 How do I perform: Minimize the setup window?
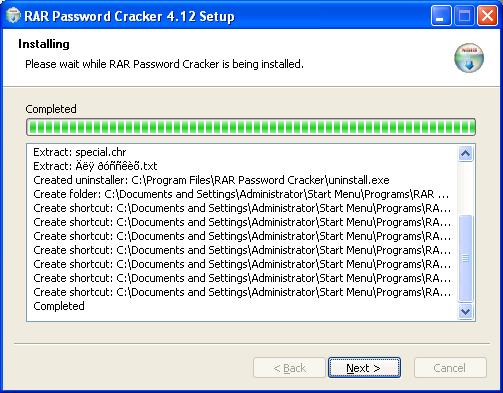[x=440, y=16]
